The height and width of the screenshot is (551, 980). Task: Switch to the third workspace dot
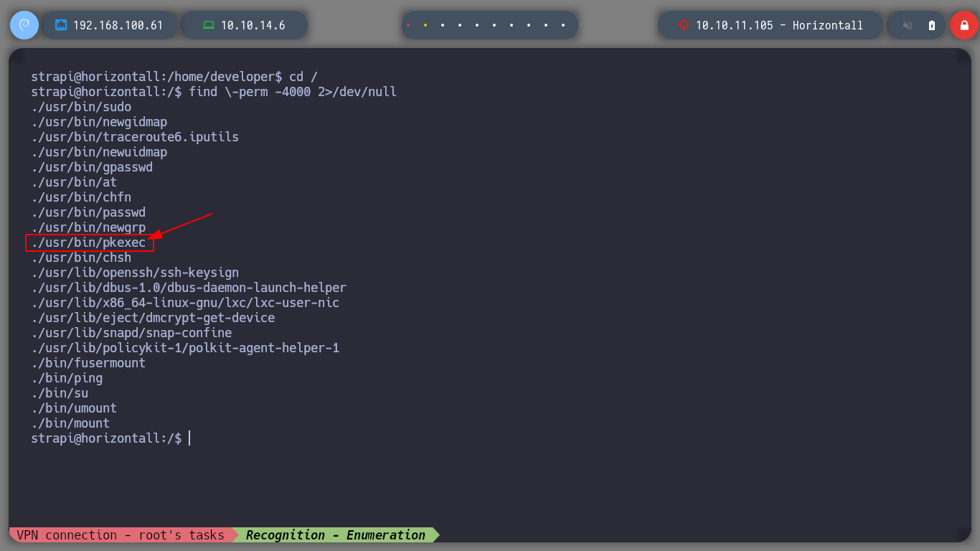pyautogui.click(x=443, y=25)
